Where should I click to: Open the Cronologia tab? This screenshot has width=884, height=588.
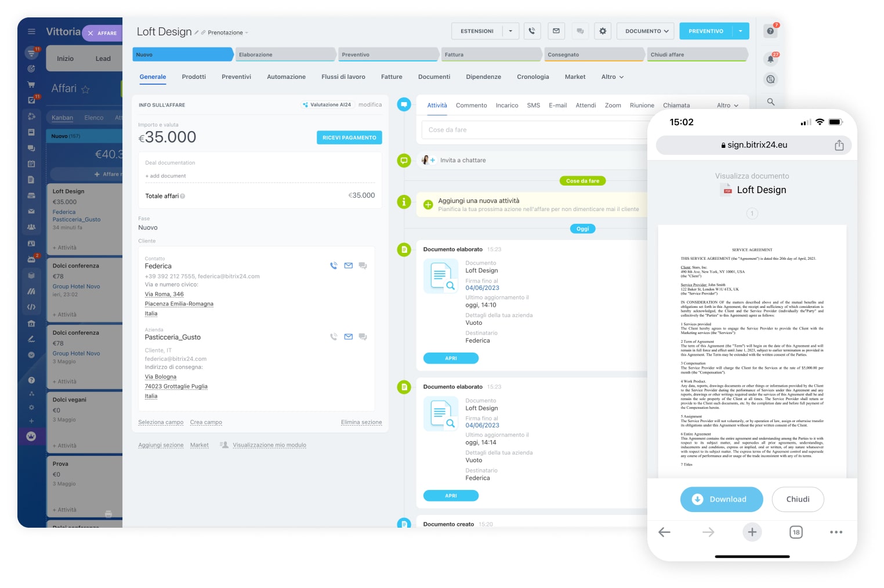pyautogui.click(x=532, y=77)
